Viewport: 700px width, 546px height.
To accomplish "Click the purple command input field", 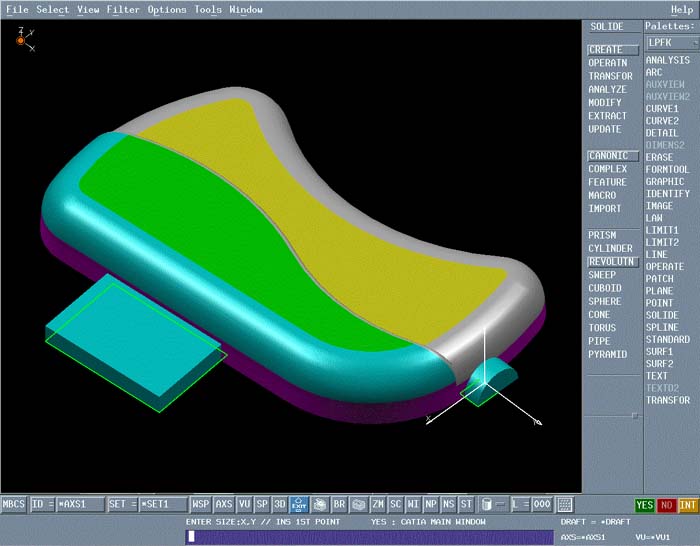I will pyautogui.click(x=369, y=537).
